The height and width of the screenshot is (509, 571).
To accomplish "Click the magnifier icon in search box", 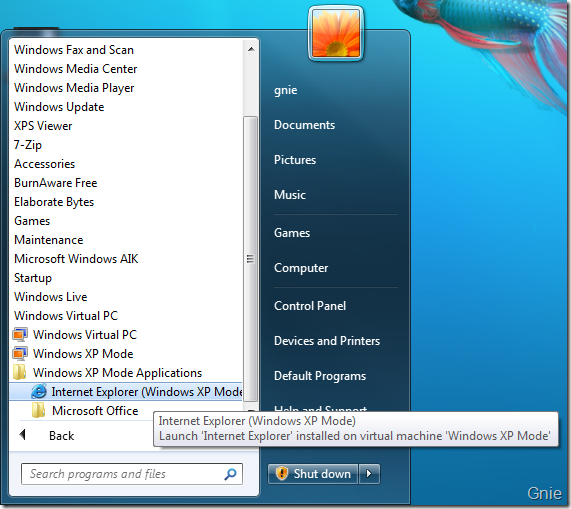I will pos(230,474).
